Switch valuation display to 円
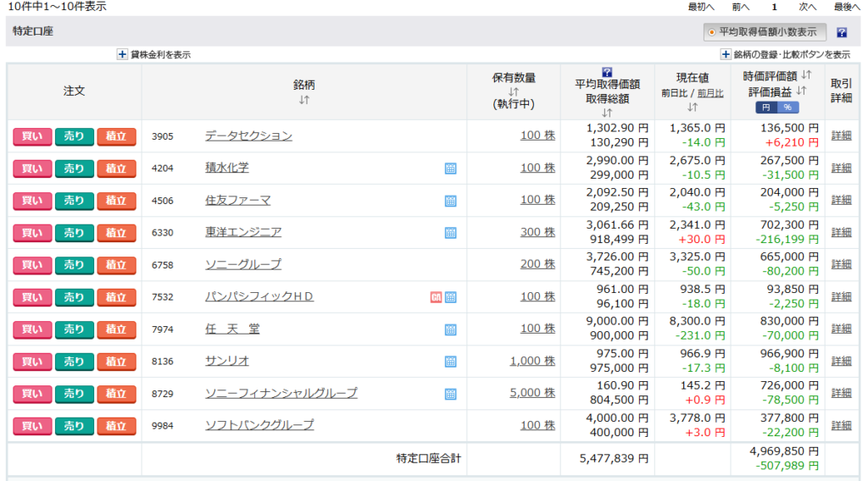The width and height of the screenshot is (868, 481). click(x=765, y=108)
